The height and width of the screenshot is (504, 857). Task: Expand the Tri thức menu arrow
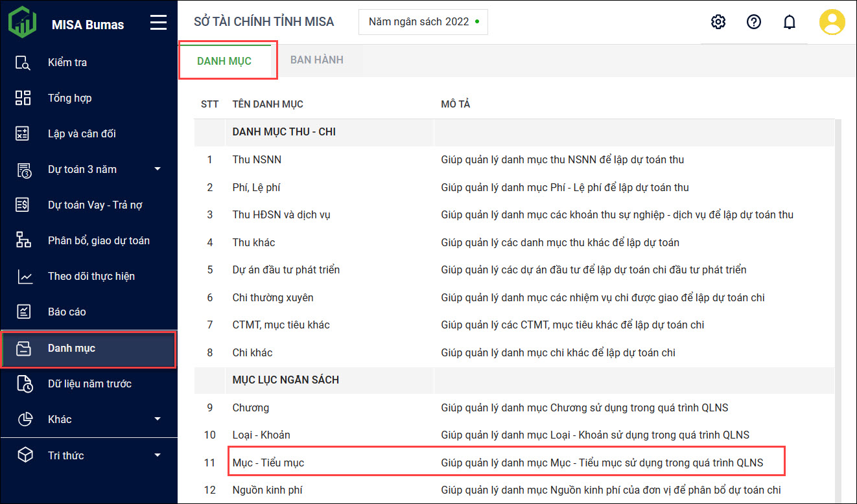click(158, 455)
